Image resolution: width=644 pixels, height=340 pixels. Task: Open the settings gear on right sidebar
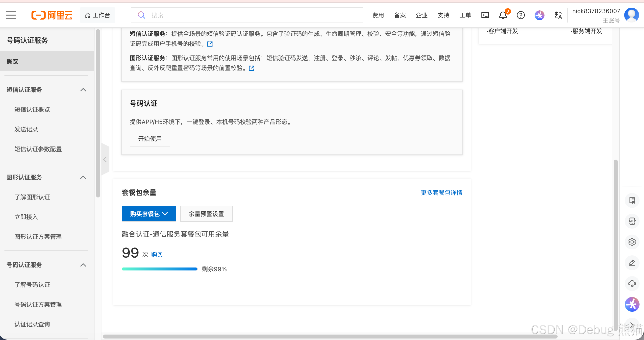pyautogui.click(x=632, y=242)
